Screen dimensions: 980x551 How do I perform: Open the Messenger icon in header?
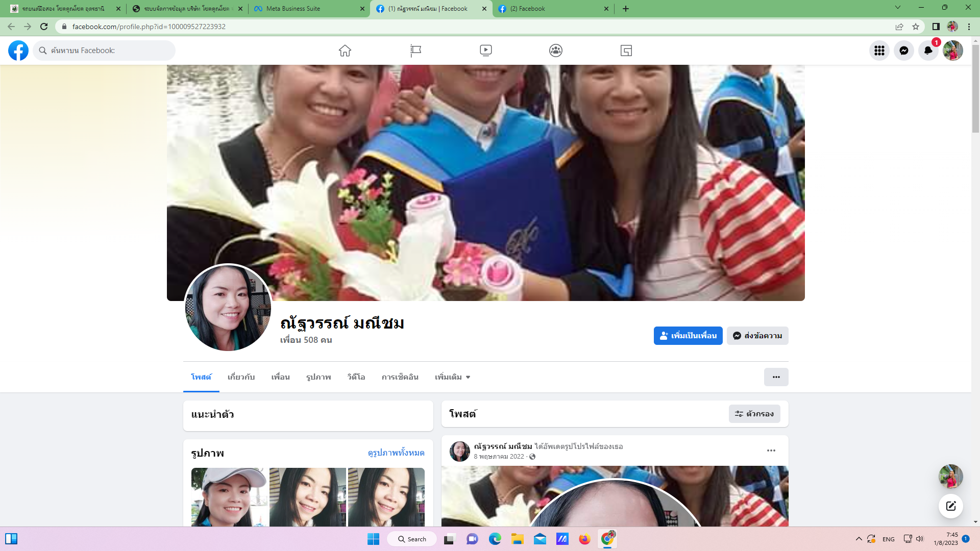(903, 51)
